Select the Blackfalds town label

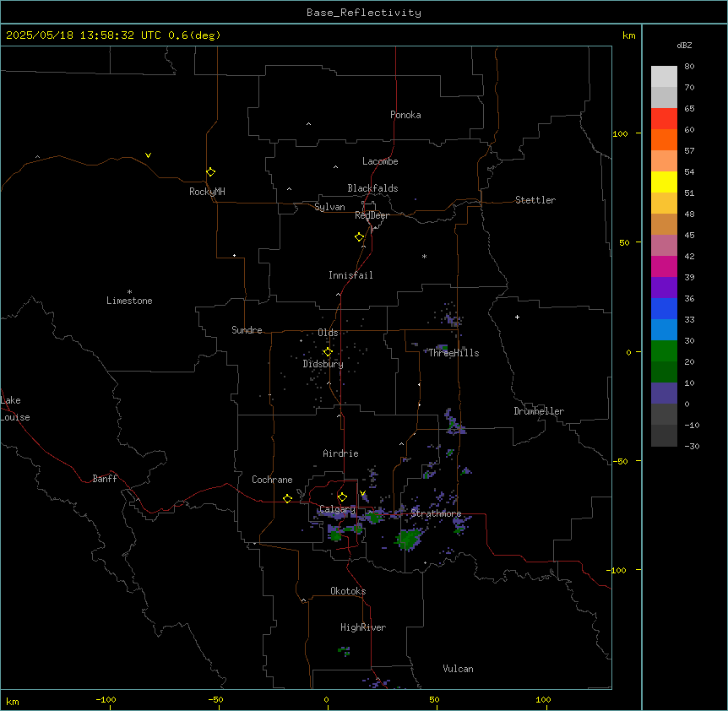click(372, 188)
